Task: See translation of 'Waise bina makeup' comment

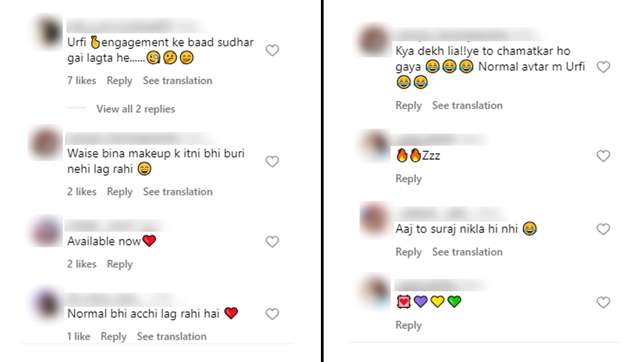Action: pos(178,191)
